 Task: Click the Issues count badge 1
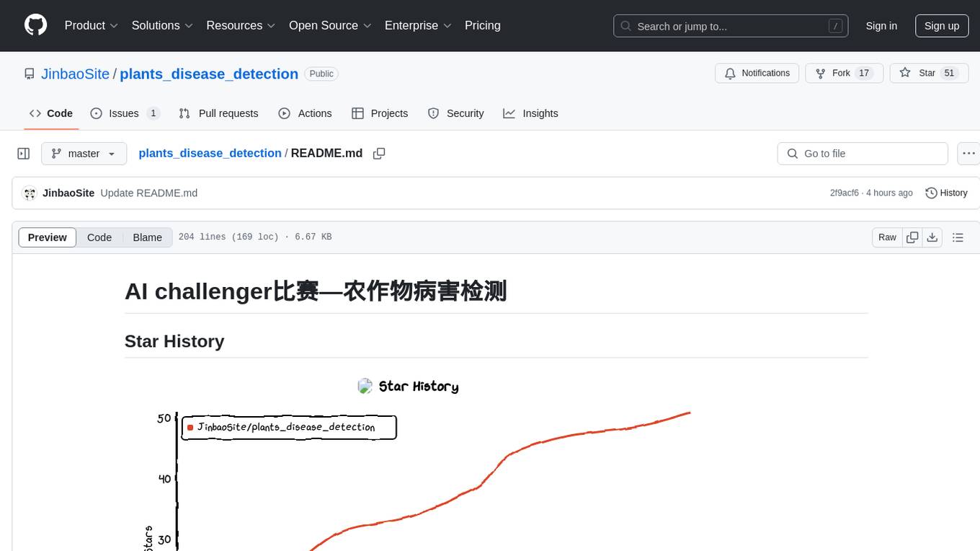153,113
